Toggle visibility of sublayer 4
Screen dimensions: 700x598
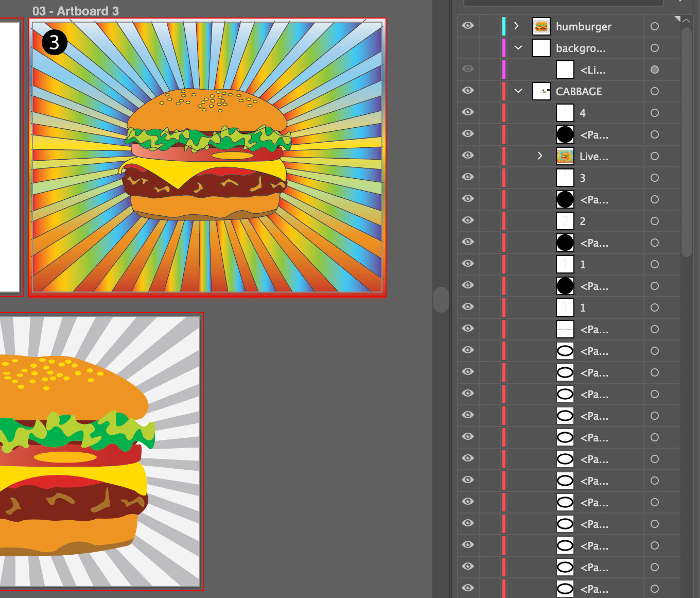468,112
